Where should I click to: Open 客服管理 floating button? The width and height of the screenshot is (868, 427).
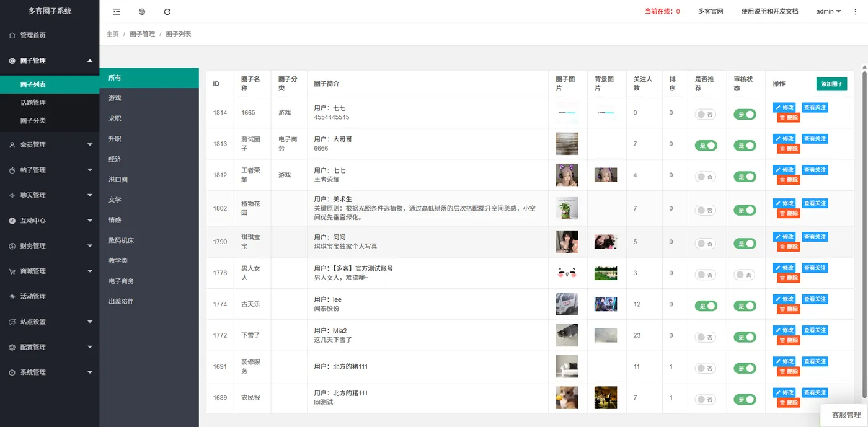click(x=846, y=415)
